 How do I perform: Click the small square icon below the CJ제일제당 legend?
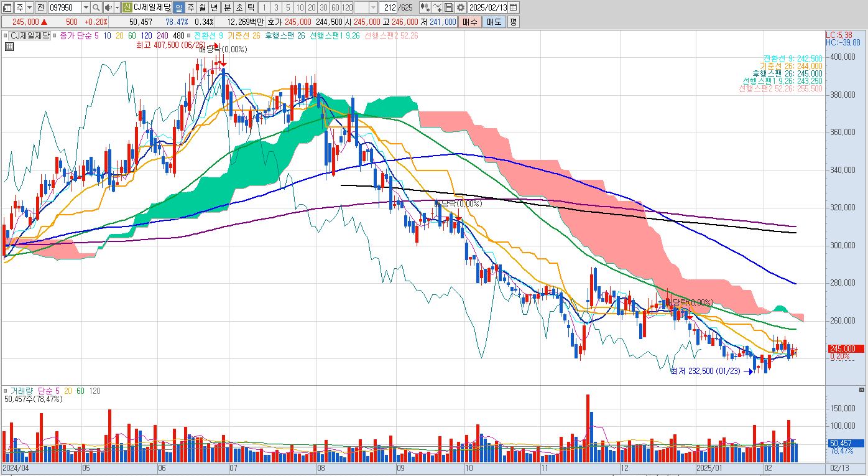tap(9, 46)
